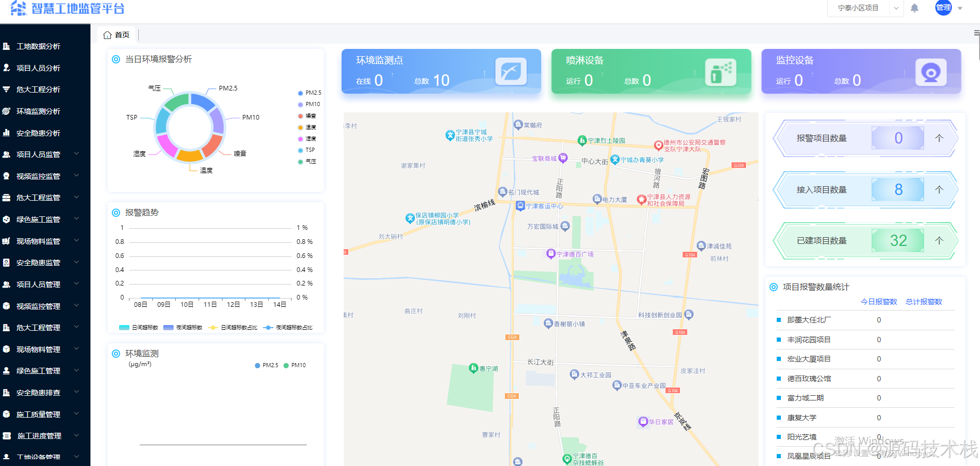
Task: Open 安全隐患排查 menu item
Action: tap(45, 393)
